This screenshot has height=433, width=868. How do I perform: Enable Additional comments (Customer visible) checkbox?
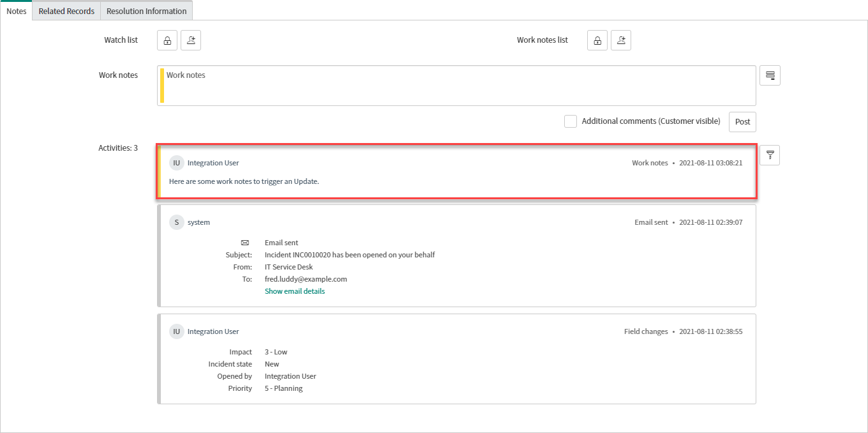pyautogui.click(x=571, y=121)
